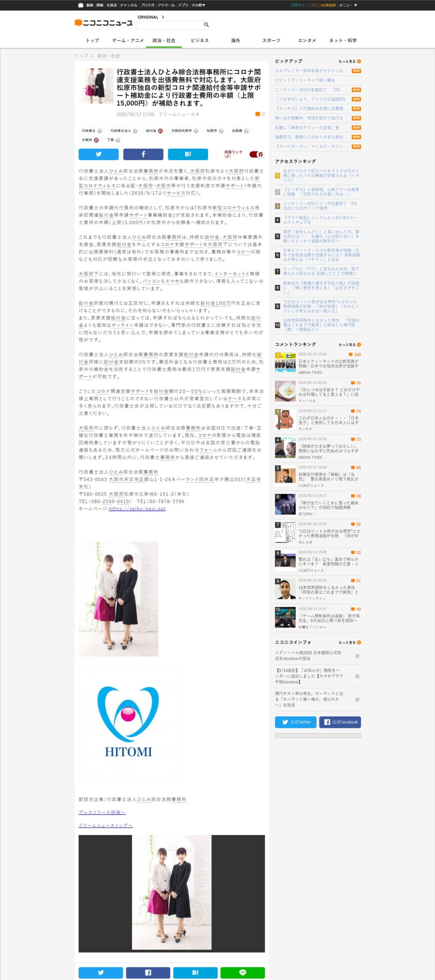Open the 公式Twitter sidebar button
This screenshot has width=435, height=980.
coord(295,722)
